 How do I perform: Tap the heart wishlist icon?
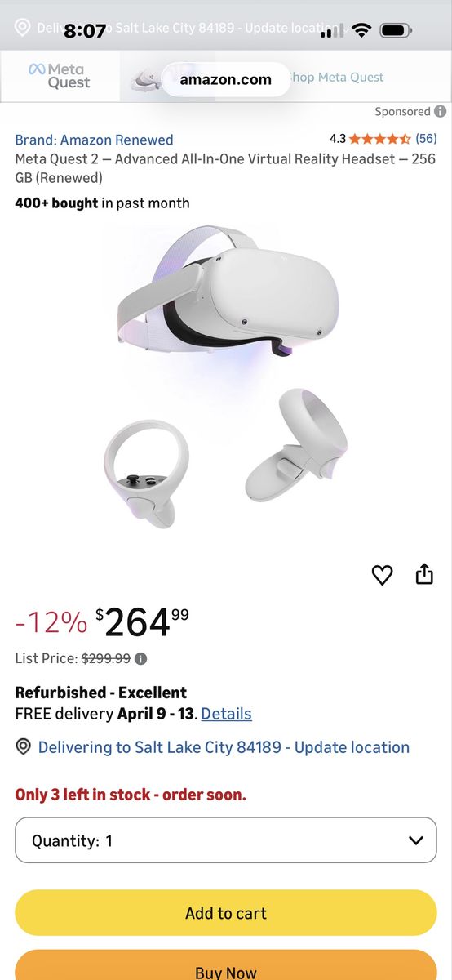coord(382,575)
